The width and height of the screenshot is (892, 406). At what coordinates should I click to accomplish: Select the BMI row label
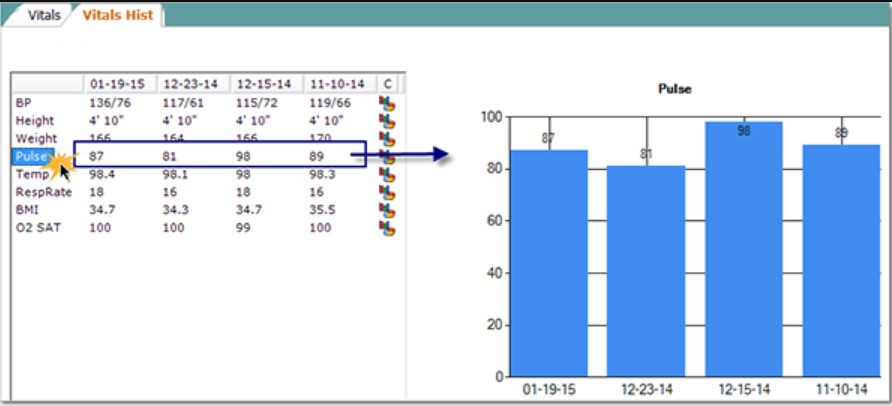coord(26,210)
